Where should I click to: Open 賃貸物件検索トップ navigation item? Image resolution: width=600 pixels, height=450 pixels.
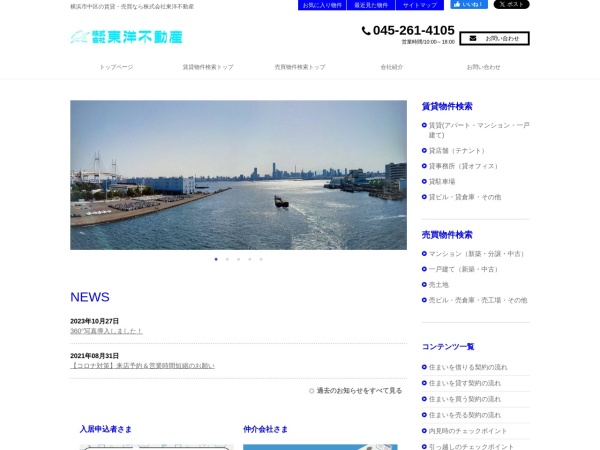[x=208, y=67]
